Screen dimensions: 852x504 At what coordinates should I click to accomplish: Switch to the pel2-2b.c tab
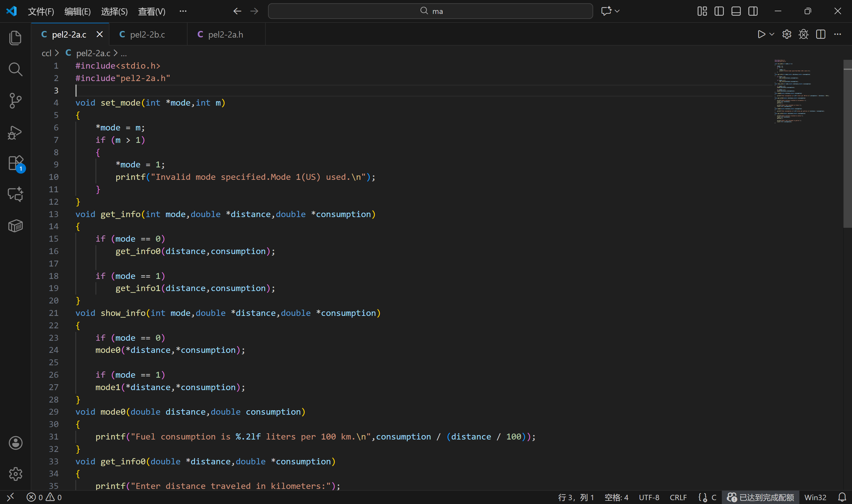[x=147, y=35]
